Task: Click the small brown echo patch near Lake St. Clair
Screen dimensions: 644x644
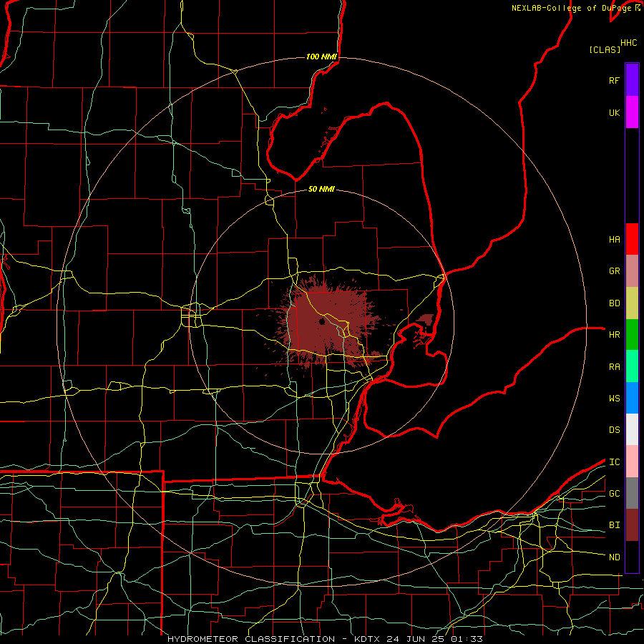Action: (426, 319)
